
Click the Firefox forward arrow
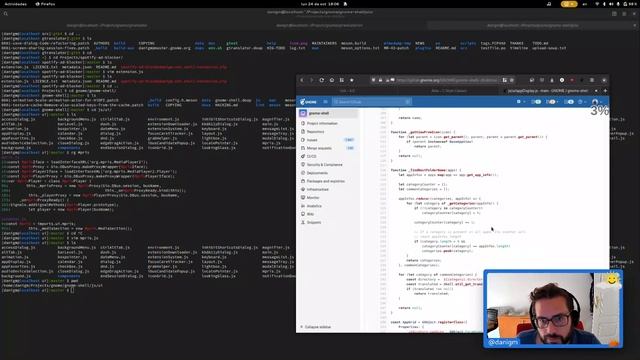point(311,80)
